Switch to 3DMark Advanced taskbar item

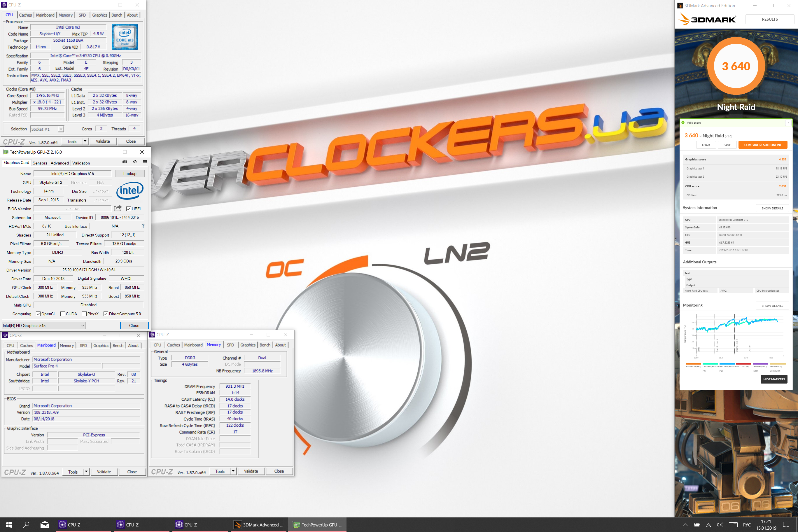[x=258, y=524]
